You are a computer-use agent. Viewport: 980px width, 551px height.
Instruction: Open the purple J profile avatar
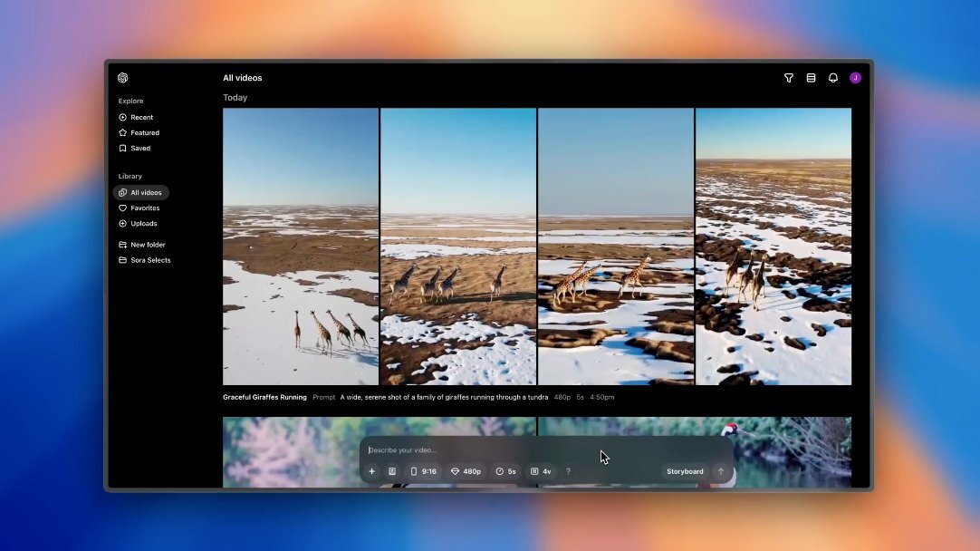tap(855, 78)
